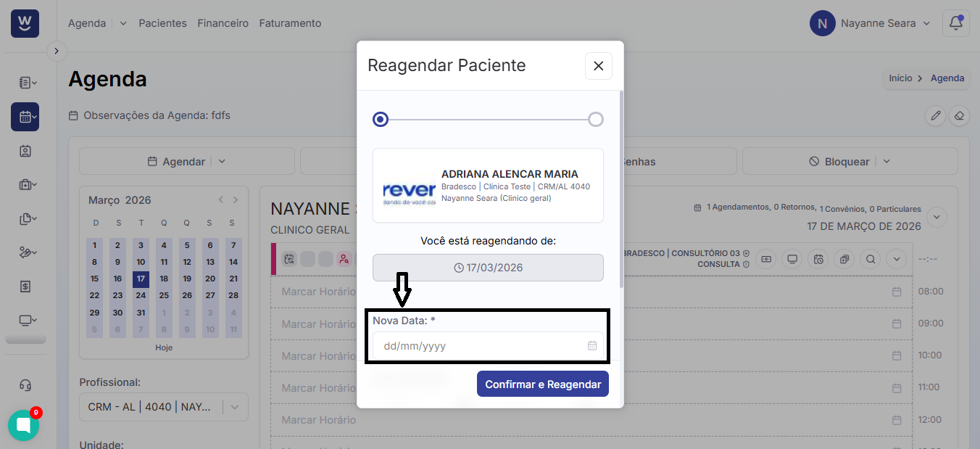
Task: Click Confirmar e Reagendar button
Action: (x=543, y=384)
